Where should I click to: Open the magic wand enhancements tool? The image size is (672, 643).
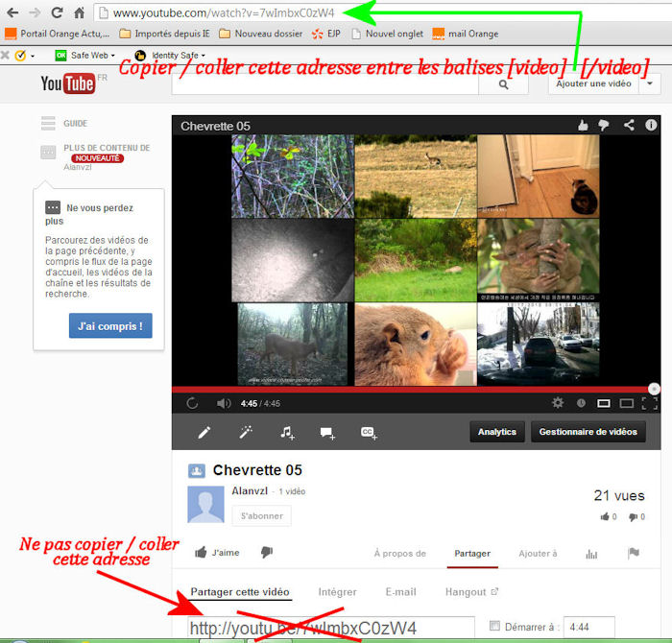point(246,433)
